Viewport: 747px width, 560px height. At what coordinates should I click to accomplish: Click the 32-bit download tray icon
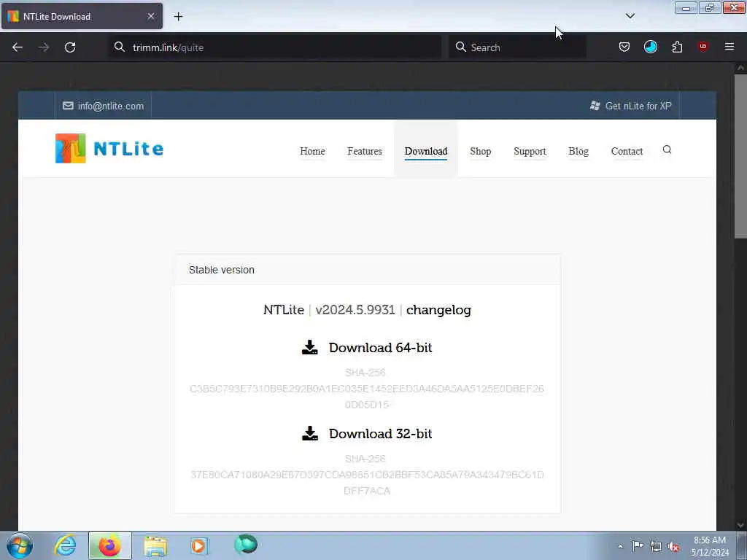(x=310, y=433)
